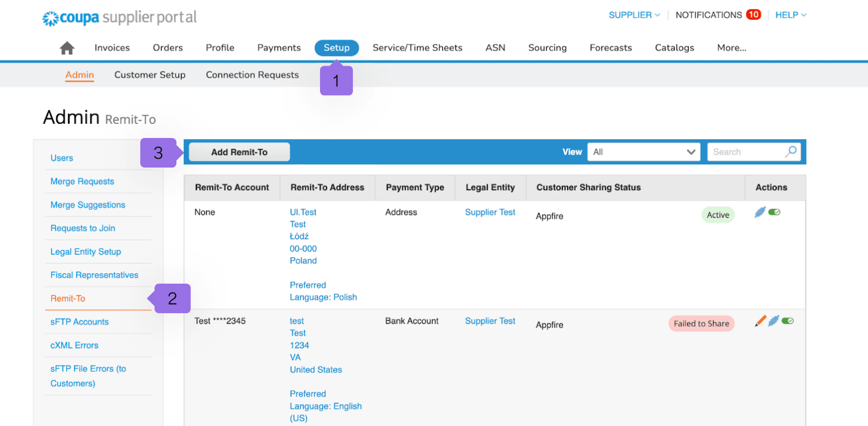The image size is (868, 426).
Task: Open the Orders tab
Action: [x=168, y=48]
